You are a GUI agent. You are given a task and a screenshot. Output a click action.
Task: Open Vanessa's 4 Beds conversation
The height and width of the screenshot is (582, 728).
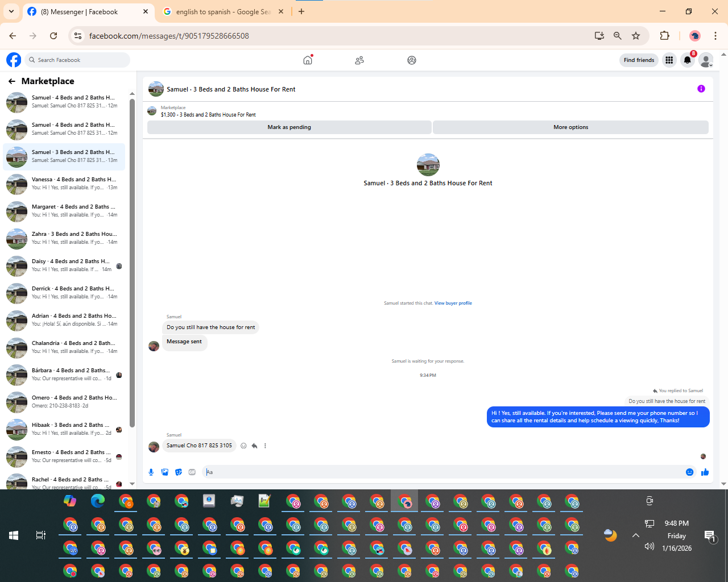coord(64,184)
